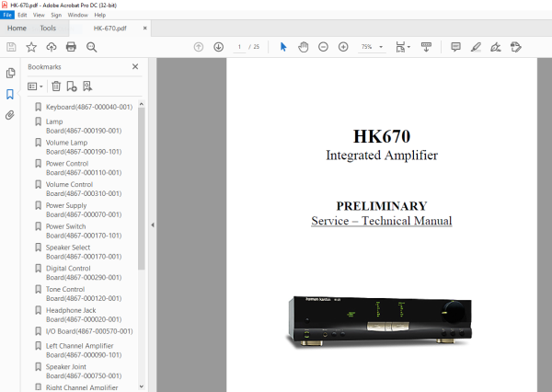Open the Help menu
This screenshot has width=552, height=392.
tap(100, 15)
